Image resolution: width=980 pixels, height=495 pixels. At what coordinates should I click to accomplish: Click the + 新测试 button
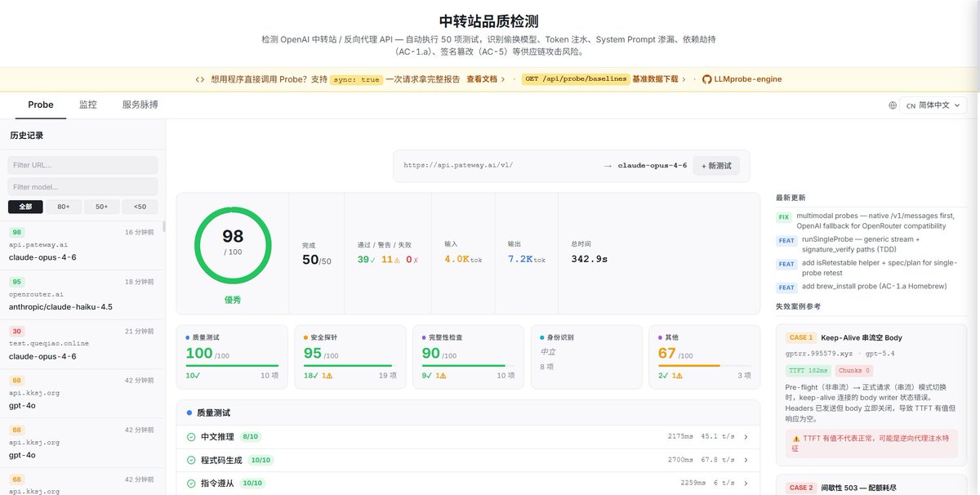click(x=716, y=166)
